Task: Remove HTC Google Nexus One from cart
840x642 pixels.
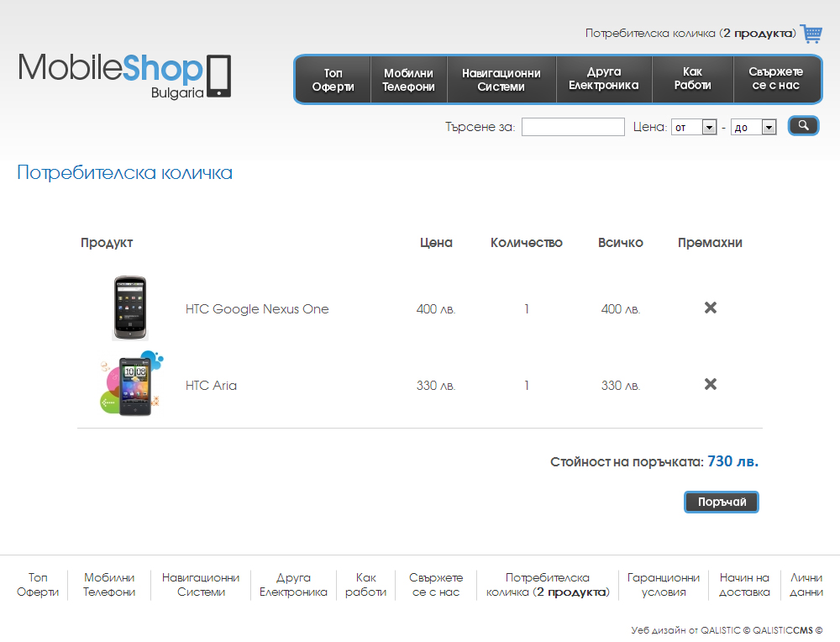Action: click(x=711, y=308)
